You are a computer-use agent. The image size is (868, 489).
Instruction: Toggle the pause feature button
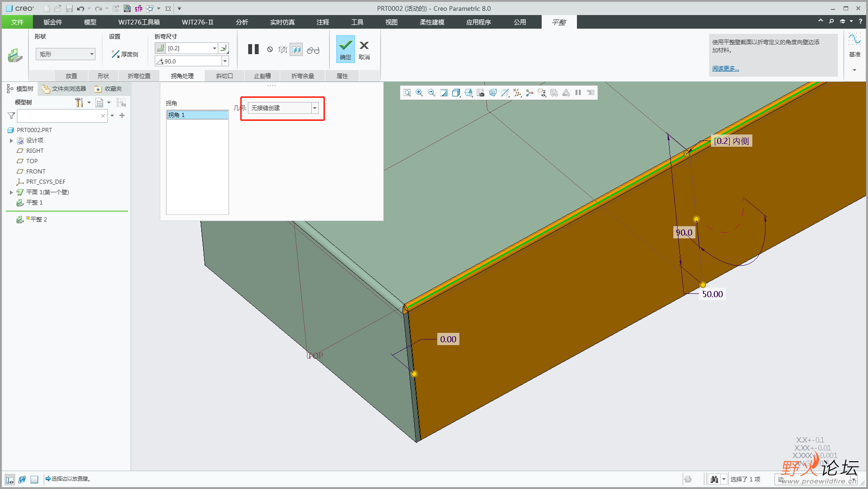pyautogui.click(x=253, y=49)
